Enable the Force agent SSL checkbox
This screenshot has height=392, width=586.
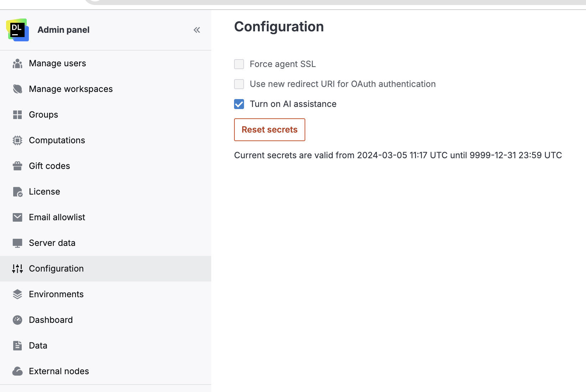239,64
